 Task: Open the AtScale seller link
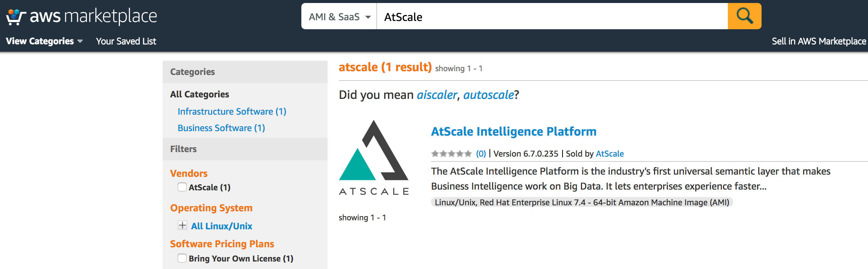point(610,154)
